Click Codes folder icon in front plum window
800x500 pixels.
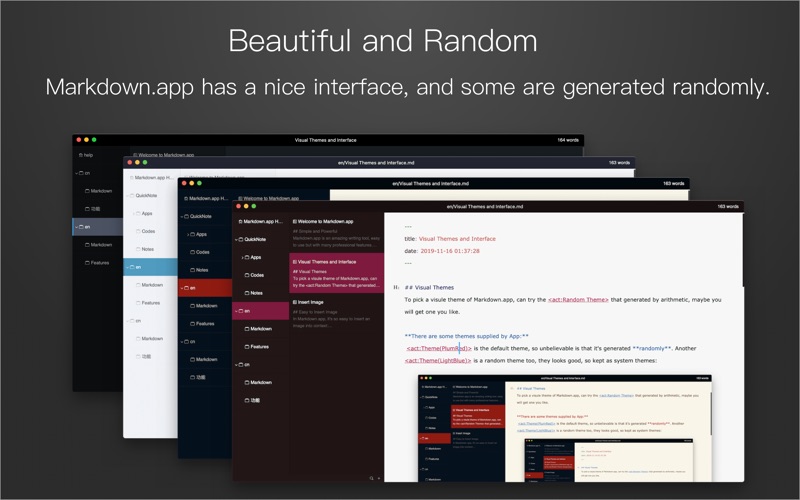pos(247,275)
